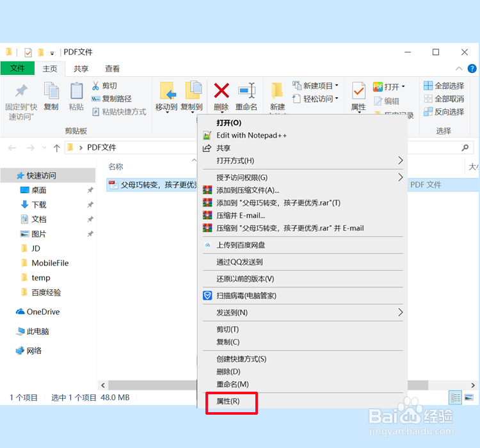Switch to large icons view in status bar

click(469, 397)
